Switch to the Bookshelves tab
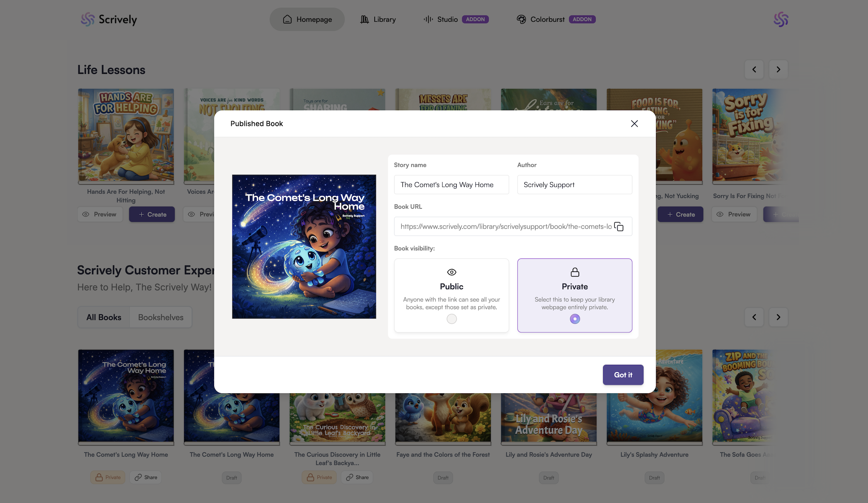The image size is (868, 503). [x=160, y=317]
